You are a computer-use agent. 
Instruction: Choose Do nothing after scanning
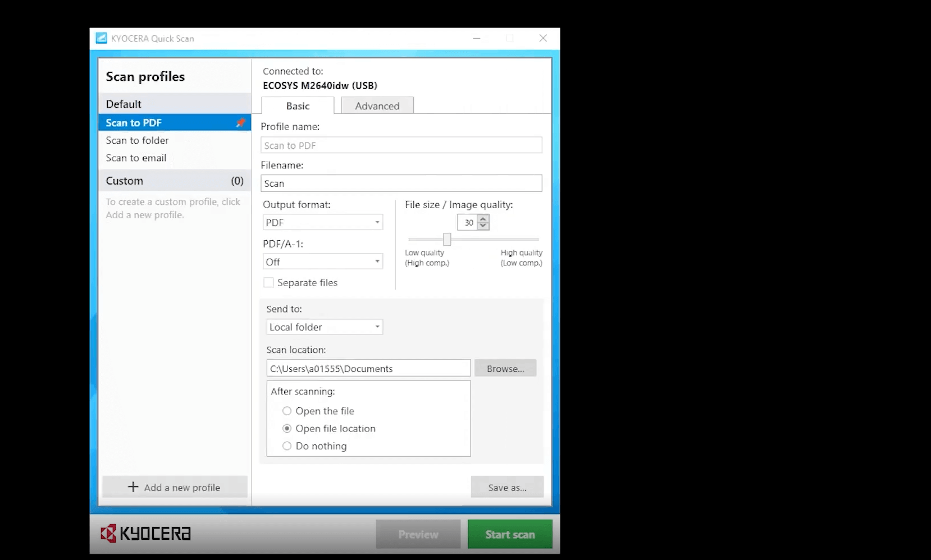(287, 446)
